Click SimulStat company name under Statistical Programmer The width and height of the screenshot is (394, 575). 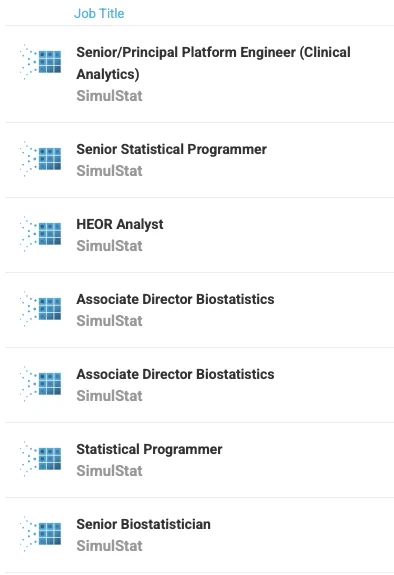click(109, 471)
